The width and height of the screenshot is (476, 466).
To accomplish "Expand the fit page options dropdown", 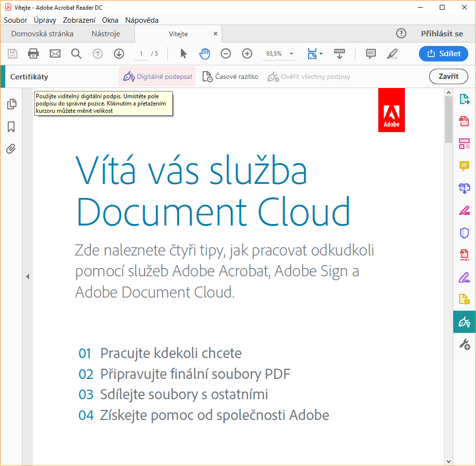I will tap(321, 54).
